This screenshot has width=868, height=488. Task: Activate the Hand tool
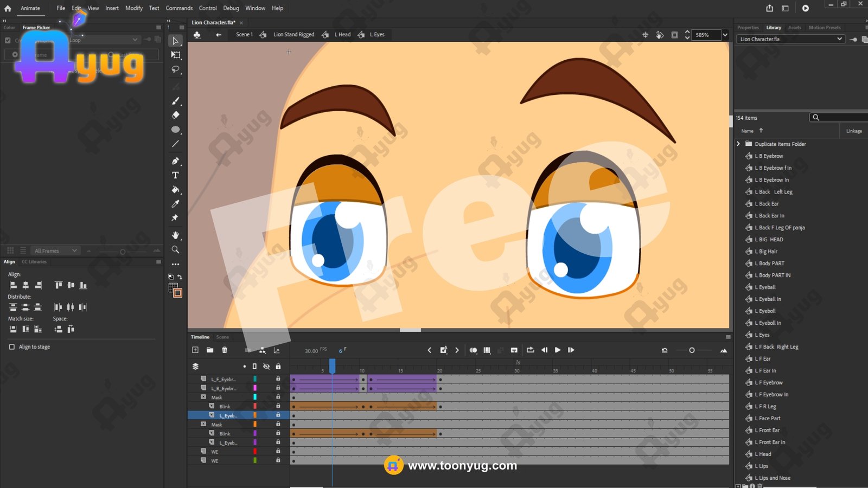175,235
